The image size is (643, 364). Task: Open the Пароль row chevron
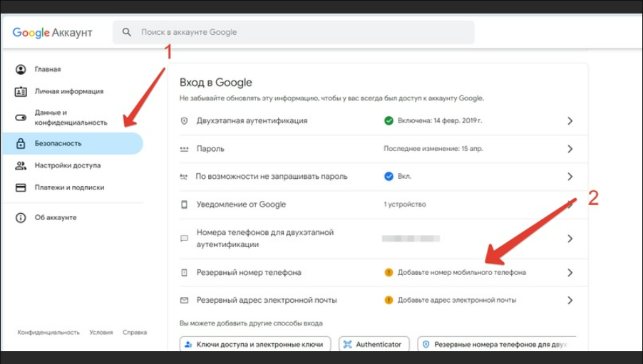(570, 149)
